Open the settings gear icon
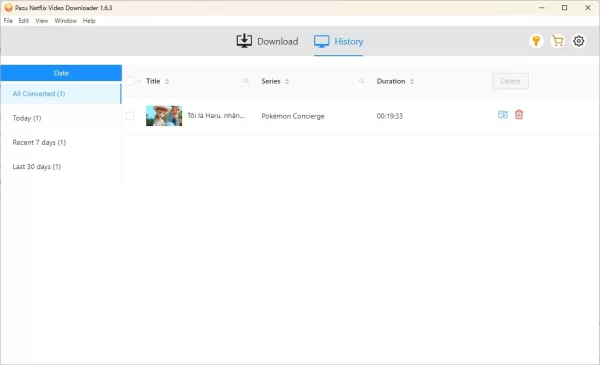Image resolution: width=600 pixels, height=365 pixels. pyautogui.click(x=579, y=41)
